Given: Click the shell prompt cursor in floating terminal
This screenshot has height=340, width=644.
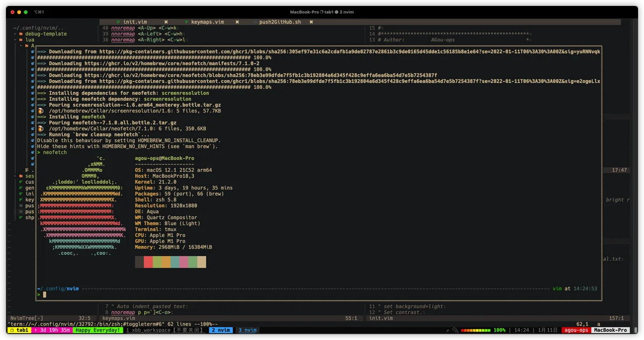Looking at the screenshot, I should pos(45,294).
